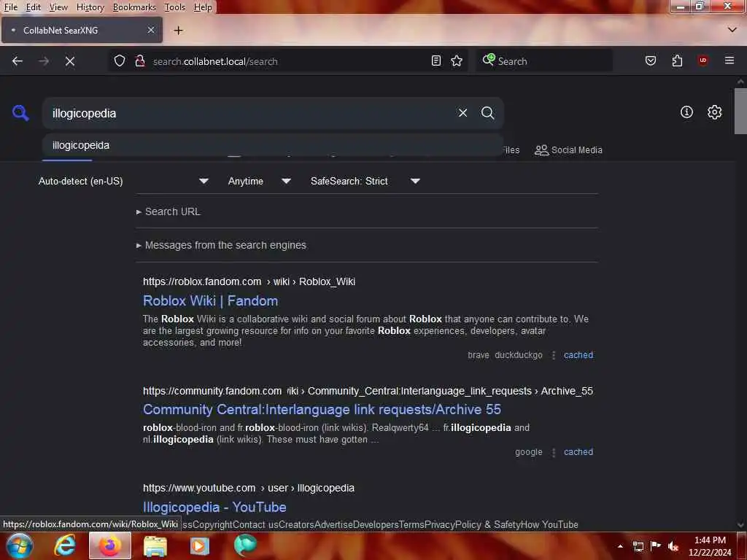Open the teal globe app in taskbar
The image size is (747, 560).
(245, 545)
